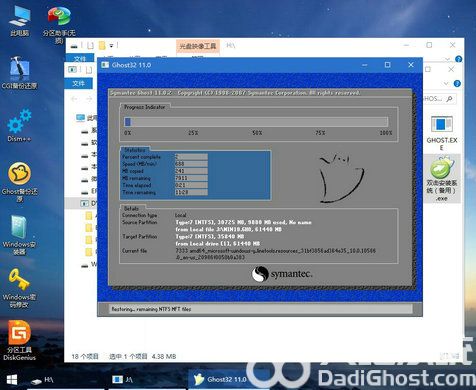Launch 分区工具 DiskGenius from the desktop
The height and width of the screenshot is (390, 476).
[x=19, y=340]
